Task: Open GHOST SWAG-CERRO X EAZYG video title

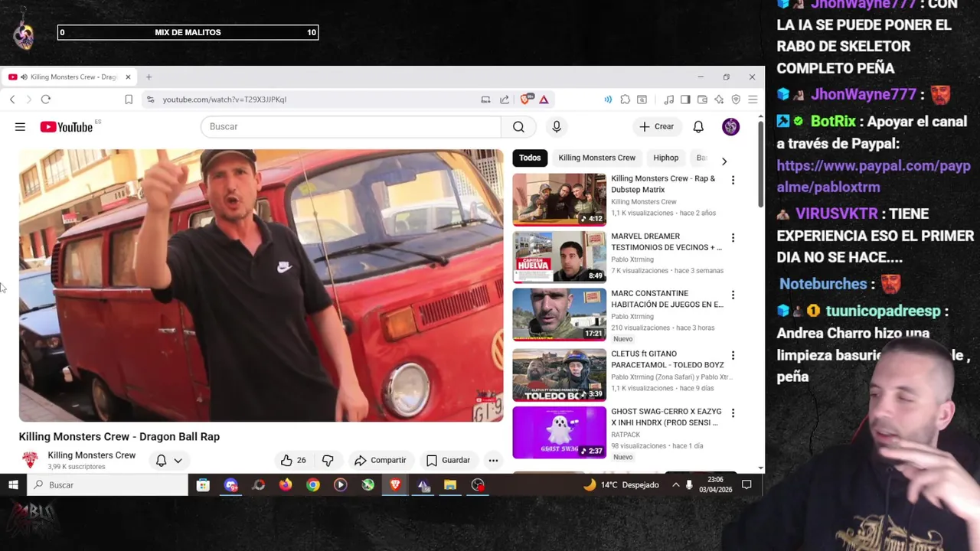Action: (x=666, y=417)
